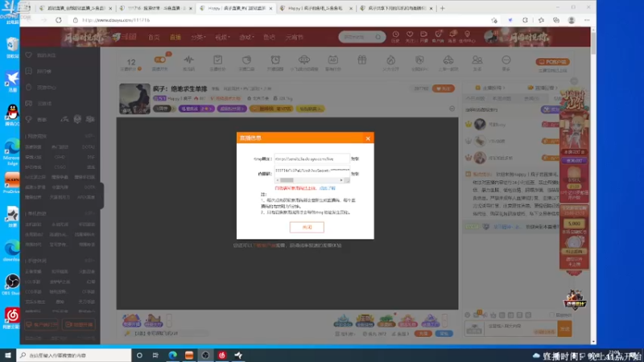The image size is (644, 362).
Task: Toggle the live broadcast switch
Action: [x=159, y=60]
